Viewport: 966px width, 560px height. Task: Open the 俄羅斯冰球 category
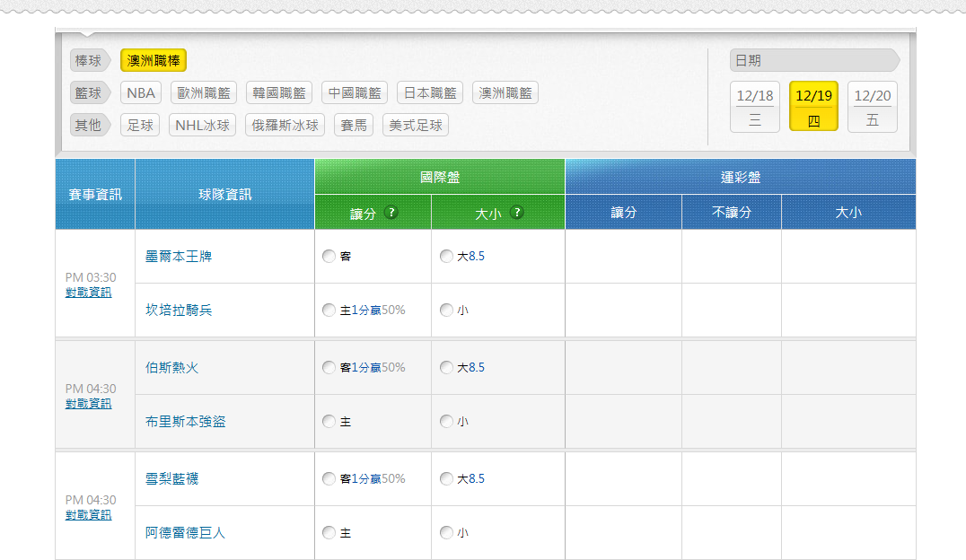[x=285, y=125]
